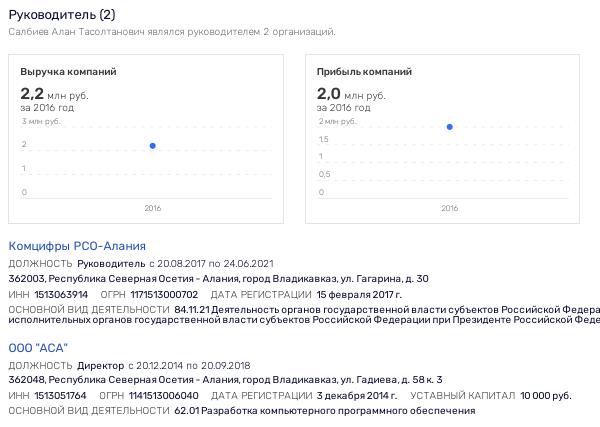Select the Выручка компаний card title

point(68,73)
